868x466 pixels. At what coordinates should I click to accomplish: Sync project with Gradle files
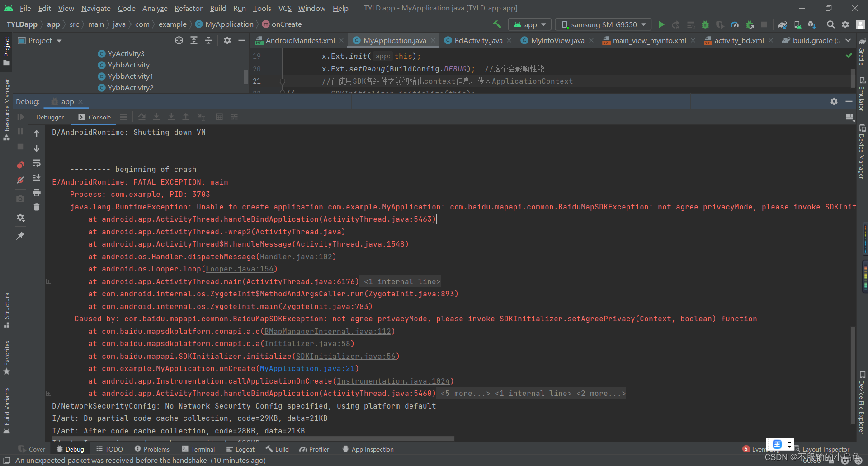pyautogui.click(x=783, y=24)
